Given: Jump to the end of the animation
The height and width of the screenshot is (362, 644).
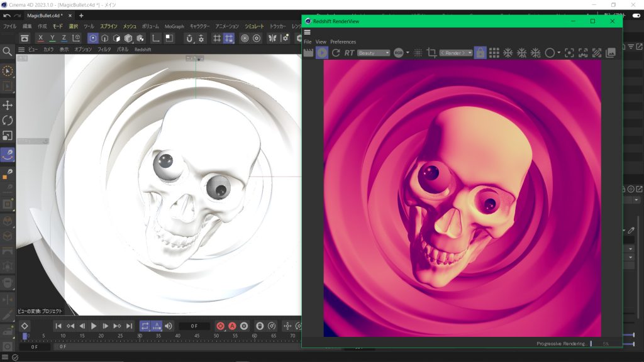Looking at the screenshot, I should [x=129, y=326].
